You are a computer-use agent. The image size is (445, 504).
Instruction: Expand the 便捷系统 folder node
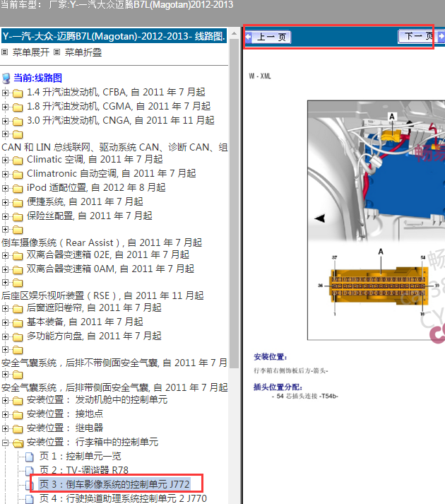(x=5, y=202)
